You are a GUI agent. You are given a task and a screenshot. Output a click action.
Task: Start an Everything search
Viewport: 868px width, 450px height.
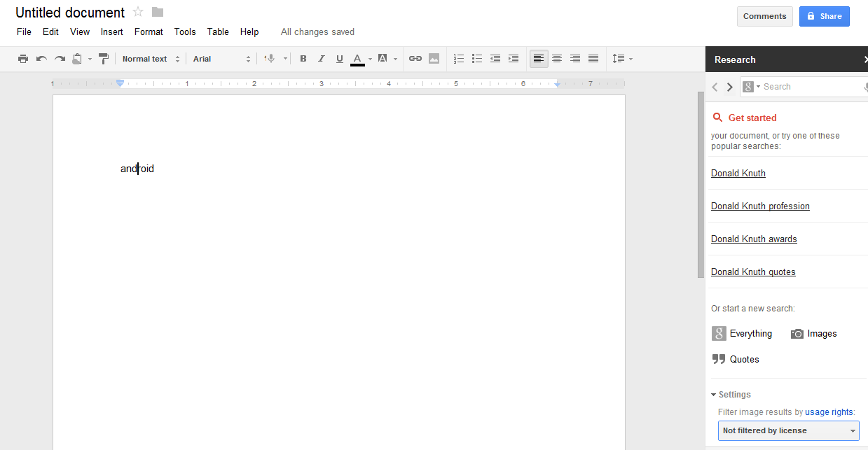742,334
